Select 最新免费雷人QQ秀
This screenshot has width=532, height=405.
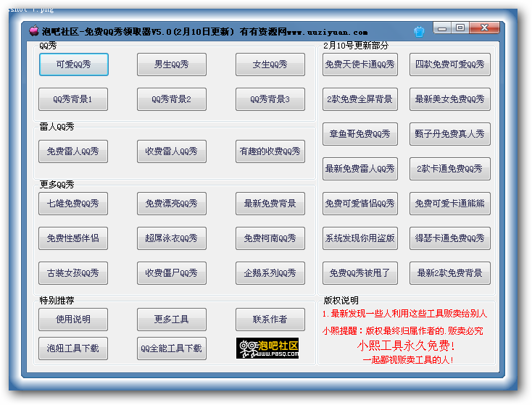click(x=360, y=169)
